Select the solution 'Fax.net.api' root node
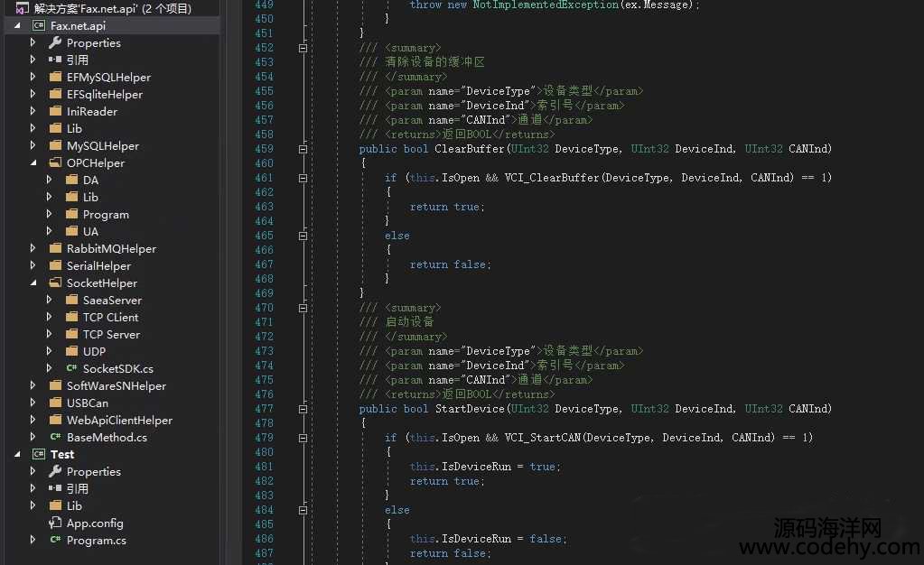This screenshot has width=924, height=565. [99, 8]
